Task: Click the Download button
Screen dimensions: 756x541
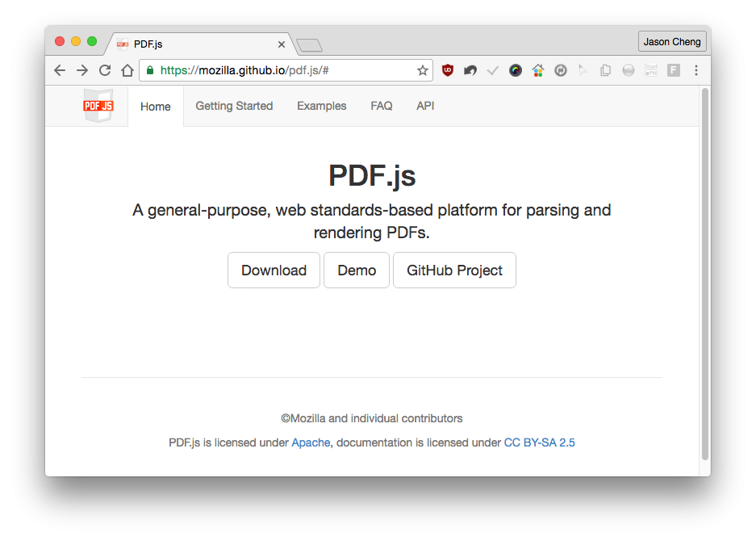Action: [274, 270]
